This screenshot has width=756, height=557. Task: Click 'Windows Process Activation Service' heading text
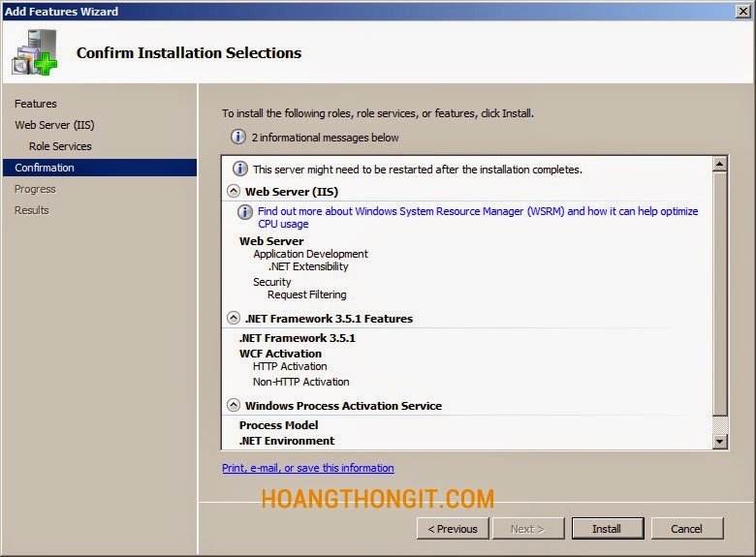[x=343, y=406]
